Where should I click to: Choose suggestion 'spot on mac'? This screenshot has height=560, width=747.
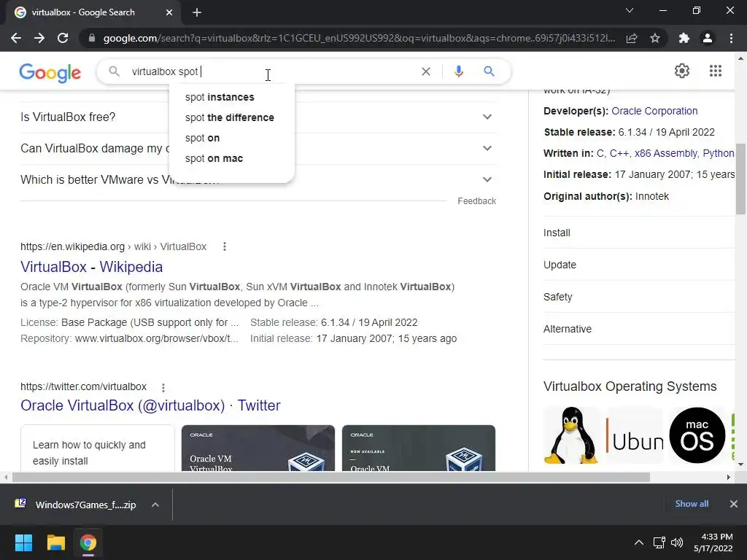coord(214,158)
